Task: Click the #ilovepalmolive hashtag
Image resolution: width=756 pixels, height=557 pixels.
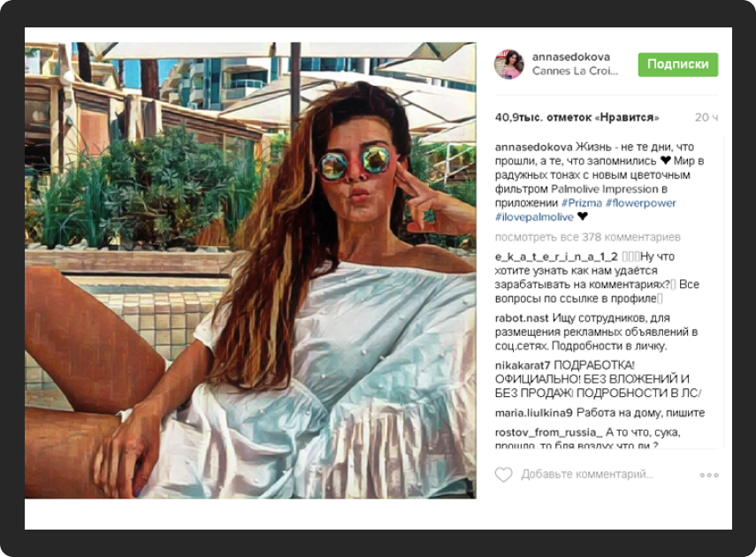Action: [534, 217]
